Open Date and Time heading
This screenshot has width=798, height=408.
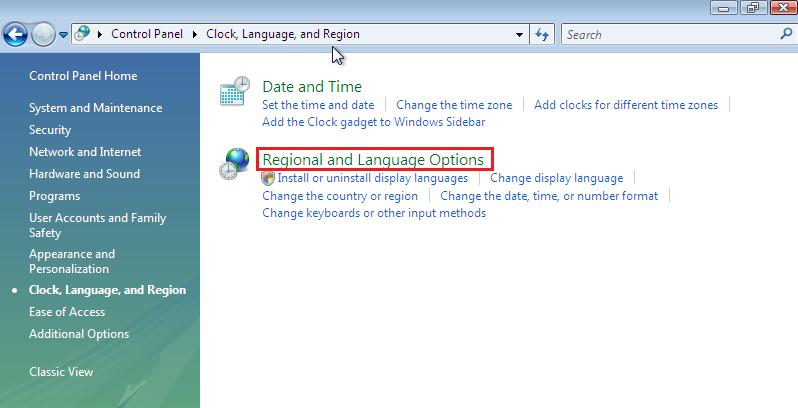pyautogui.click(x=312, y=86)
